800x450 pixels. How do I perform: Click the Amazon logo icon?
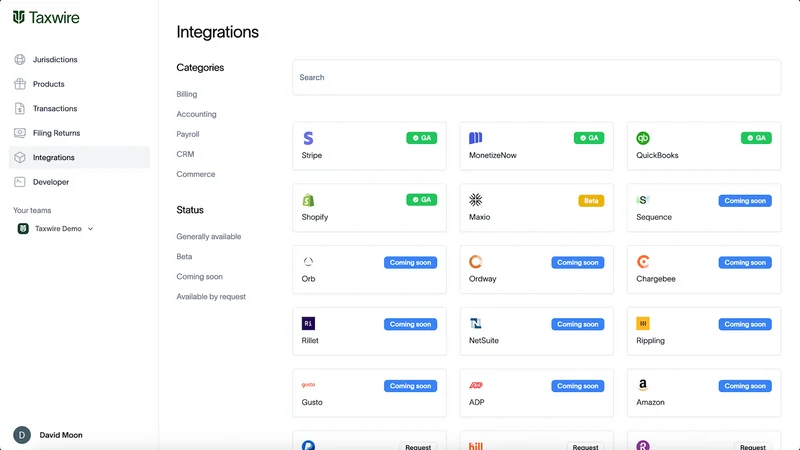point(643,385)
